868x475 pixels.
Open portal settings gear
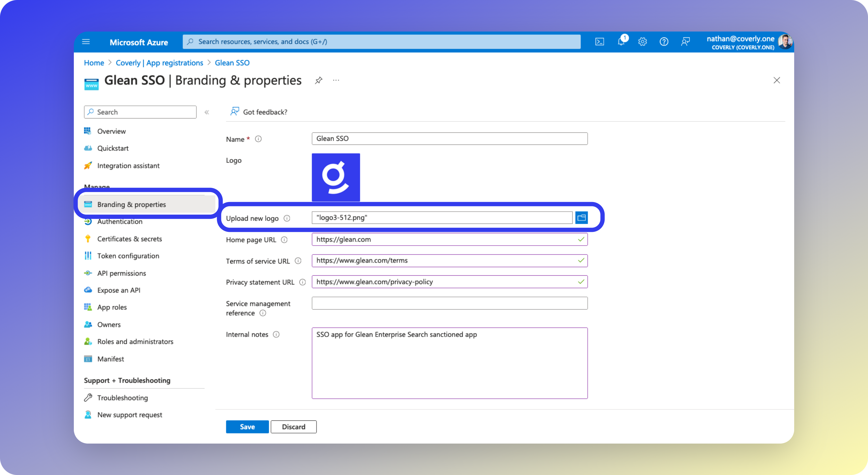[643, 42]
